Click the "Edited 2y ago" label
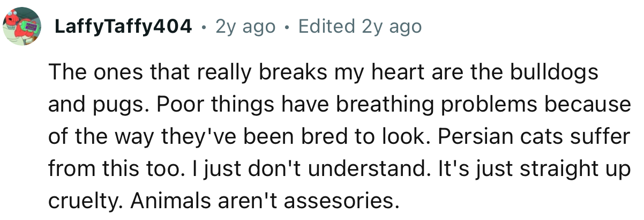Viewport: 644px width, 220px height. pos(360,26)
